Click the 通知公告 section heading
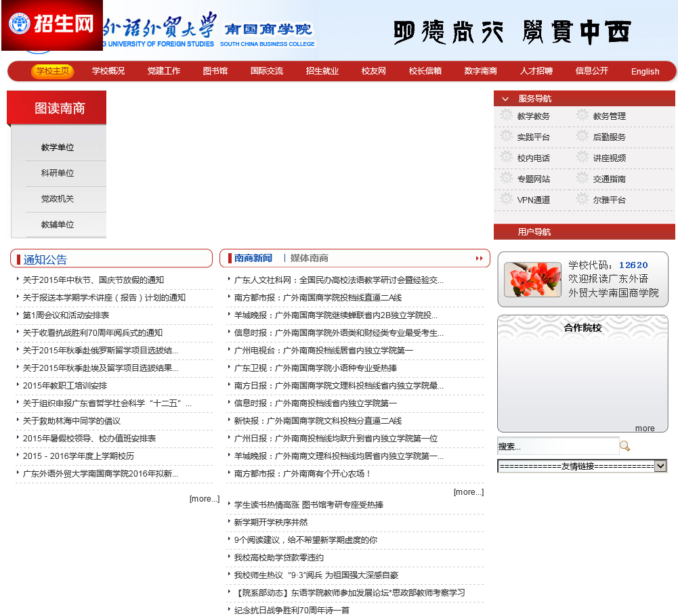This screenshot has width=678, height=616. pos(45,259)
